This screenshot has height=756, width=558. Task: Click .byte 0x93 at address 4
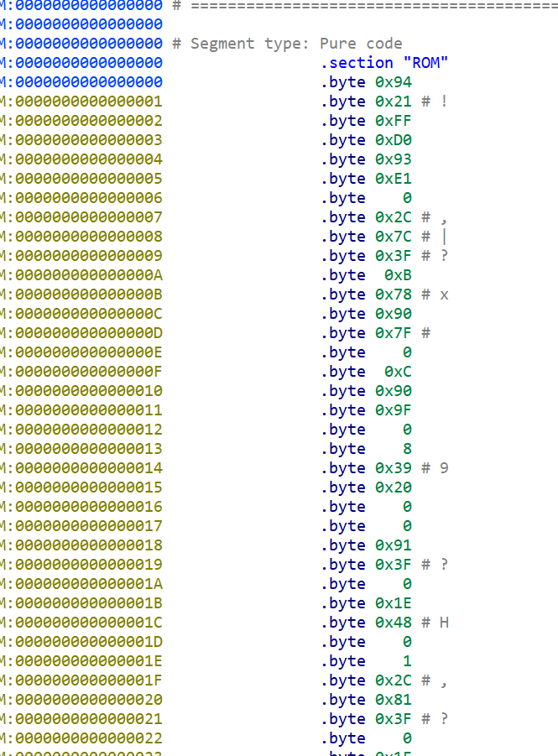[366, 159]
